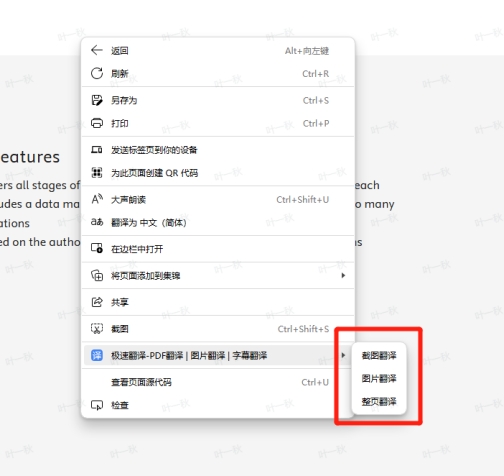Click the refresh circular arrow icon
Screen dimensions: 504x476
97,73
